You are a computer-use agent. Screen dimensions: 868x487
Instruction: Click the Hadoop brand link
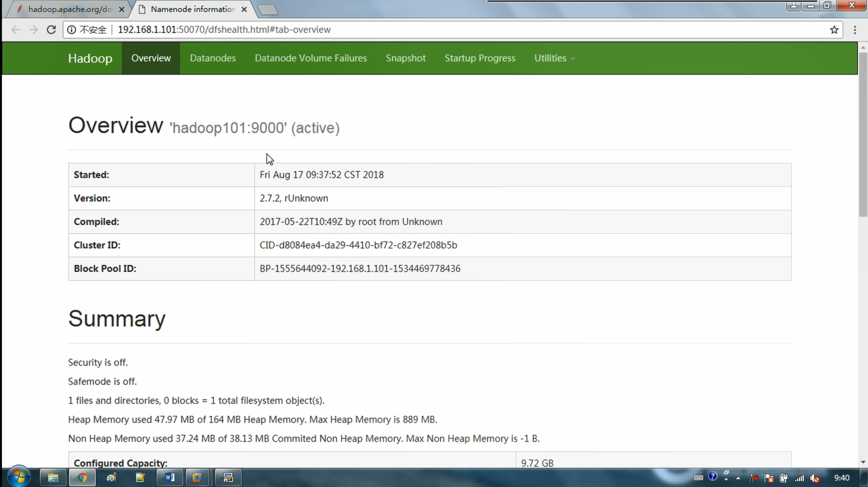[x=90, y=58]
